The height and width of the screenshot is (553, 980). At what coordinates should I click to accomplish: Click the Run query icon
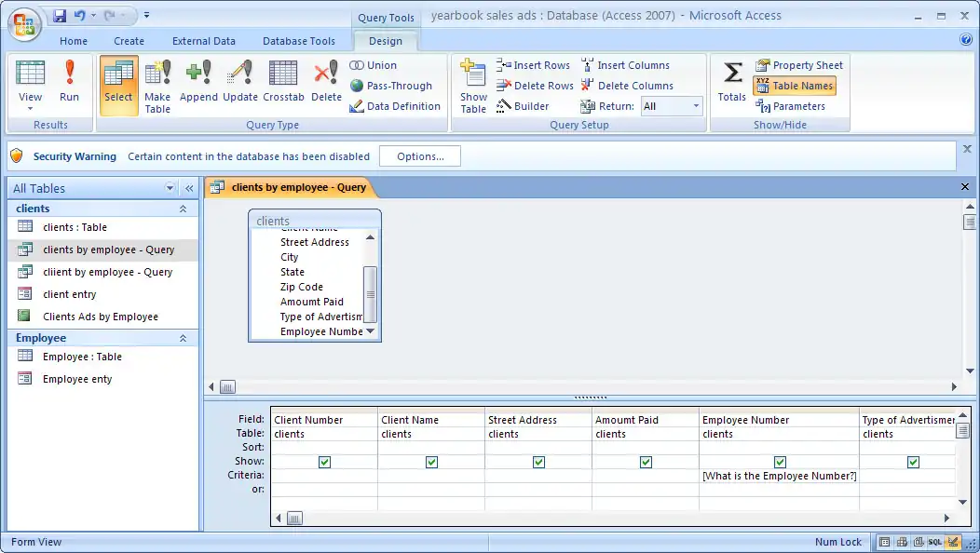click(69, 82)
